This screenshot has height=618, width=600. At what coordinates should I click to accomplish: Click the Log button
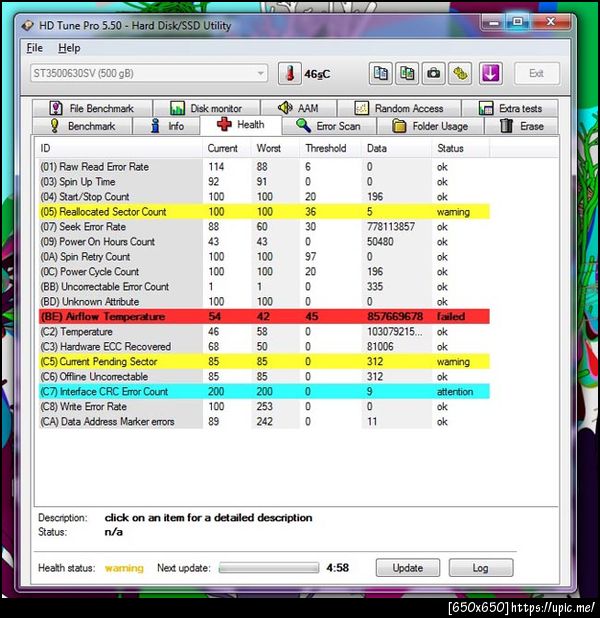coord(481,568)
